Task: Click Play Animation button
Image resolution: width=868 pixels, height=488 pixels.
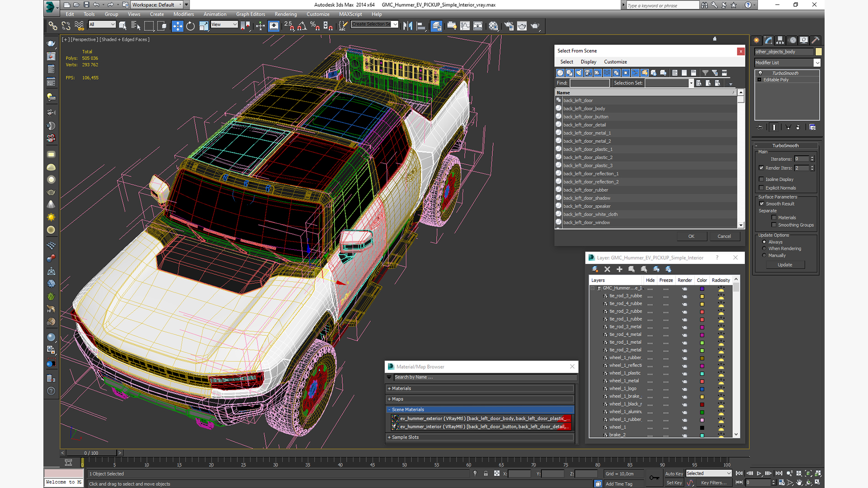Action: pyautogui.click(x=759, y=474)
